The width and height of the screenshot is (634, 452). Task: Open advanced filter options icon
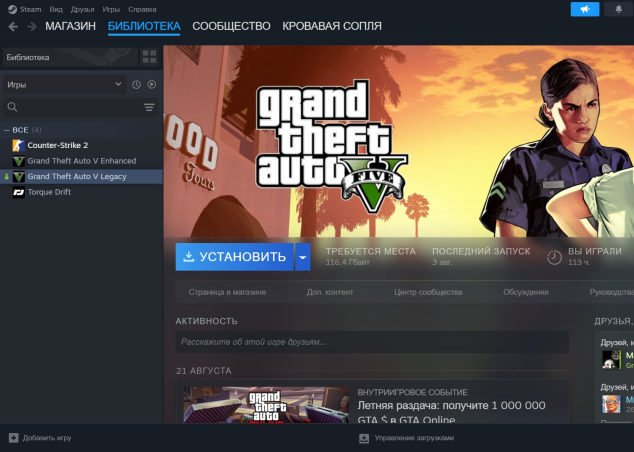coord(149,107)
